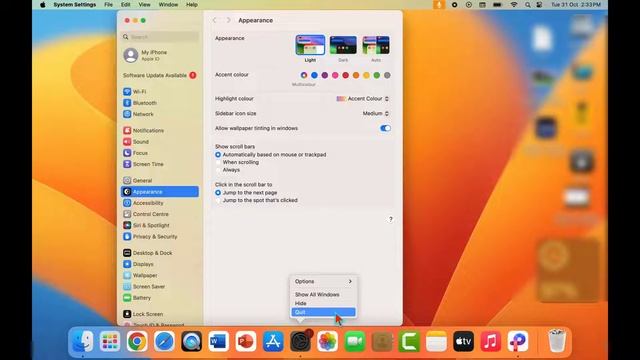This screenshot has height=360, width=640.
Task: Choose the Multicolour accent colour
Action: click(x=304, y=75)
